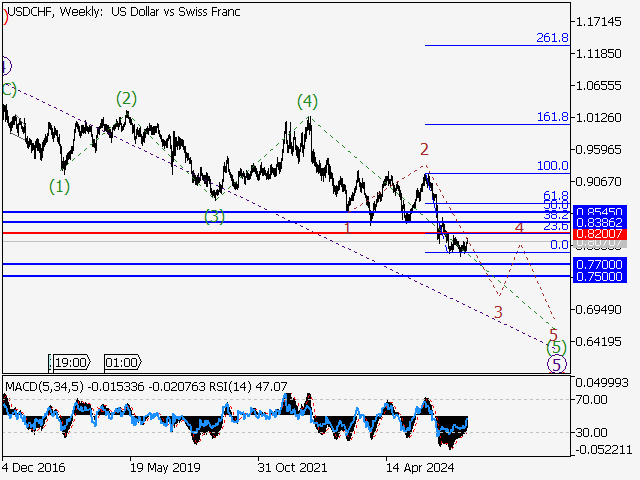Click the green wave (4) label

click(x=307, y=102)
